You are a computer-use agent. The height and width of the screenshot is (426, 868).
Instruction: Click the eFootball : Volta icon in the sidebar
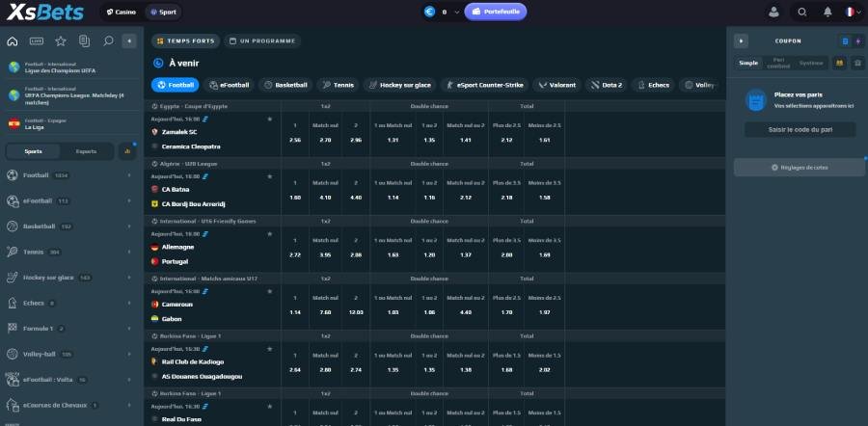pyautogui.click(x=13, y=380)
